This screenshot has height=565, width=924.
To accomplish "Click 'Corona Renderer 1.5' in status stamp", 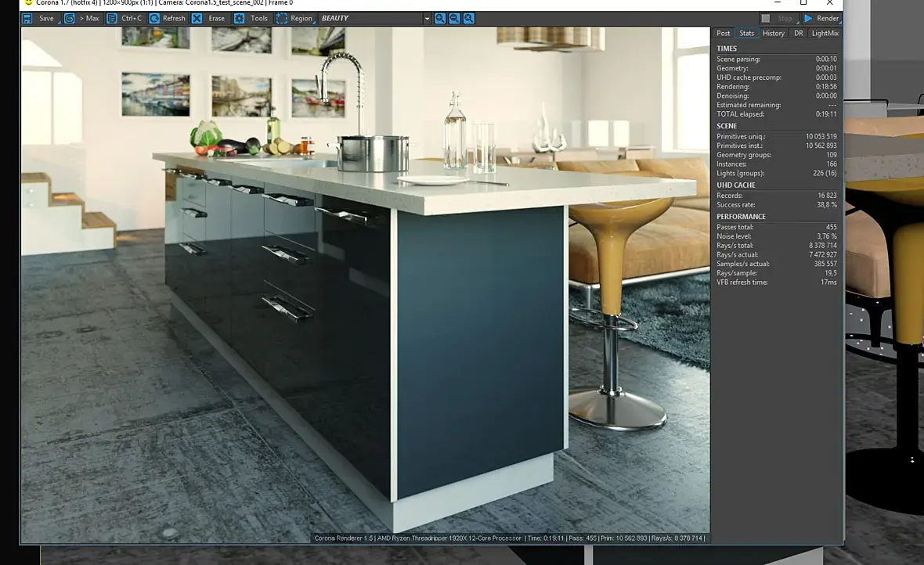I will (x=344, y=538).
